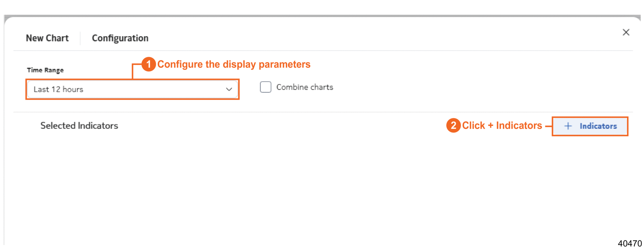Click the Combine charts label text
The height and width of the screenshot is (251, 644).
305,87
